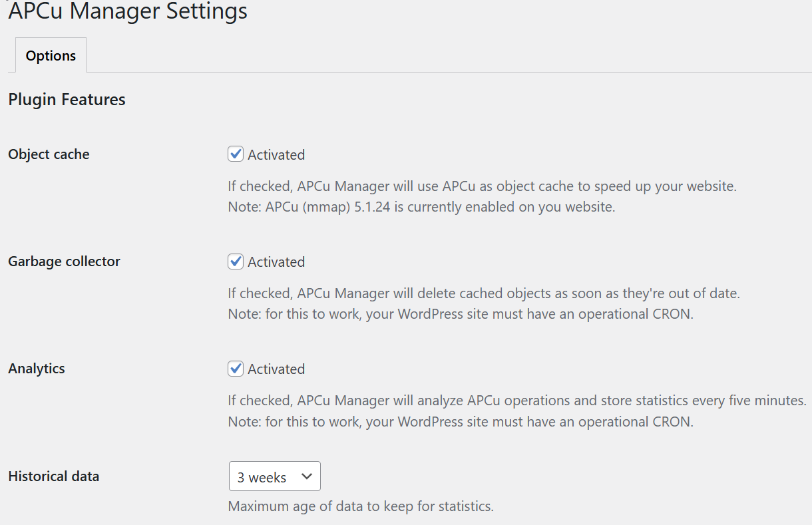Click the Analytics setting label
This screenshot has height=525, width=812.
coord(37,369)
